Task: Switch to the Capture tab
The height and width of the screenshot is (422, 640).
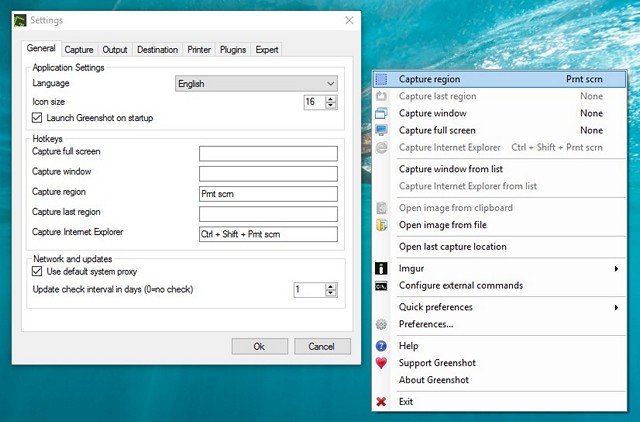Action: click(x=79, y=50)
